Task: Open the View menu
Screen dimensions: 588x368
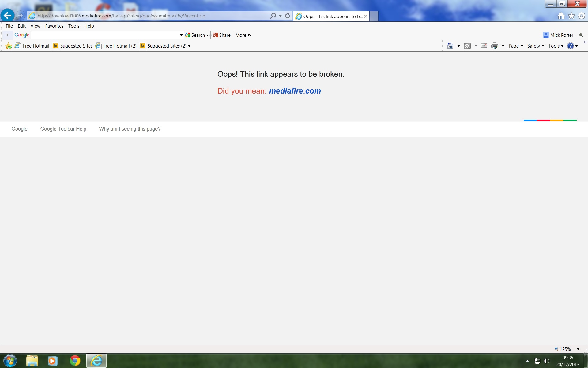Action: click(x=36, y=26)
